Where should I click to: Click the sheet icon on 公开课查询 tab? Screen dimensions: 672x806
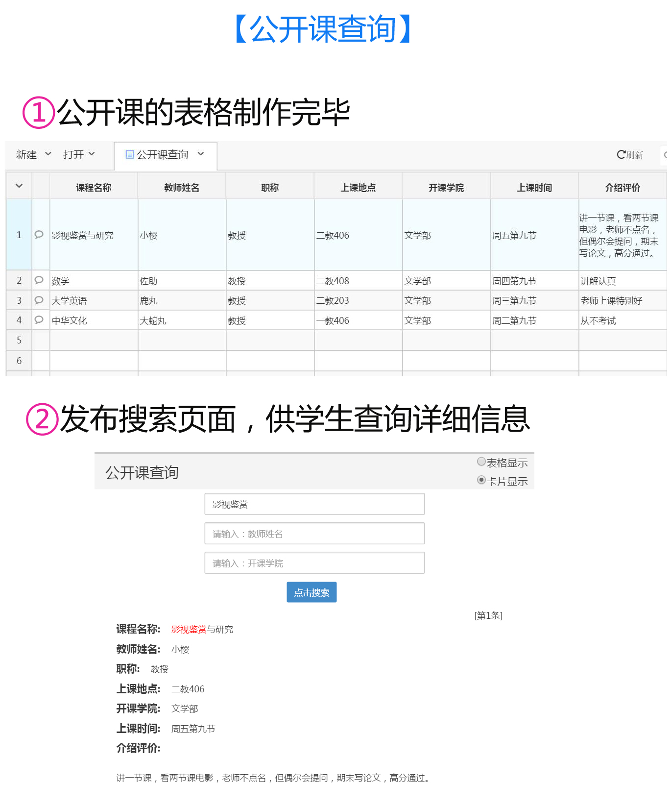(130, 154)
